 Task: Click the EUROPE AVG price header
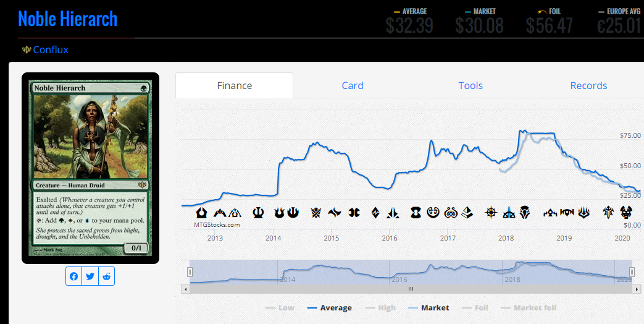(x=619, y=20)
